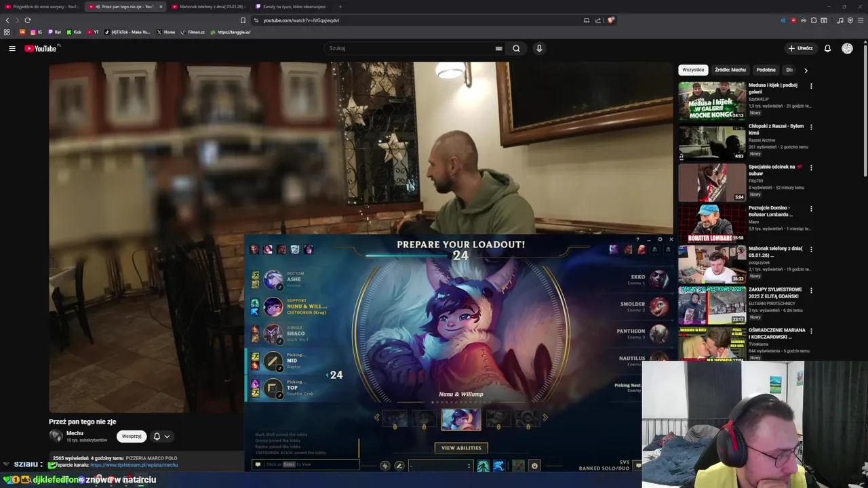Select the 'Źródło: Mechu' filter chip
The width and height of the screenshot is (868, 488).
click(730, 70)
